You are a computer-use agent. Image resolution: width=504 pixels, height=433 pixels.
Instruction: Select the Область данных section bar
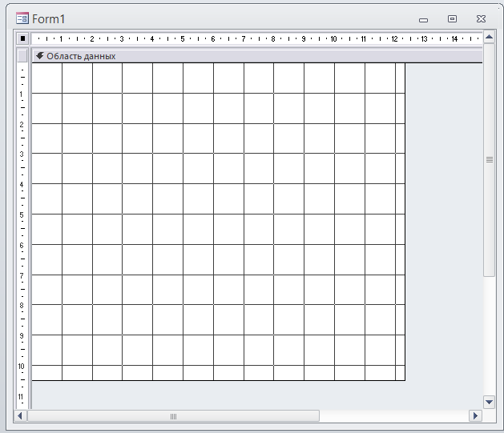point(257,56)
